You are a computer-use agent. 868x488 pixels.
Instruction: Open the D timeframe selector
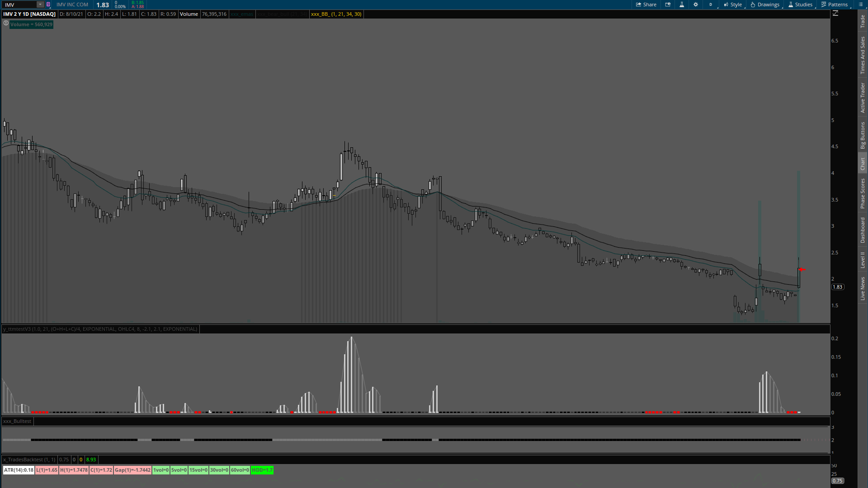pyautogui.click(x=711, y=5)
